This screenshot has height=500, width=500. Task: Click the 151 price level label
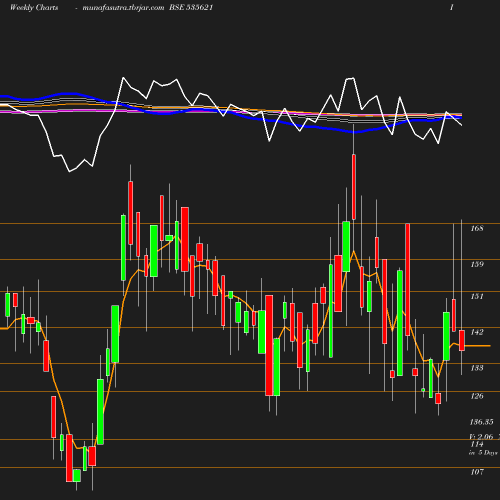(477, 296)
